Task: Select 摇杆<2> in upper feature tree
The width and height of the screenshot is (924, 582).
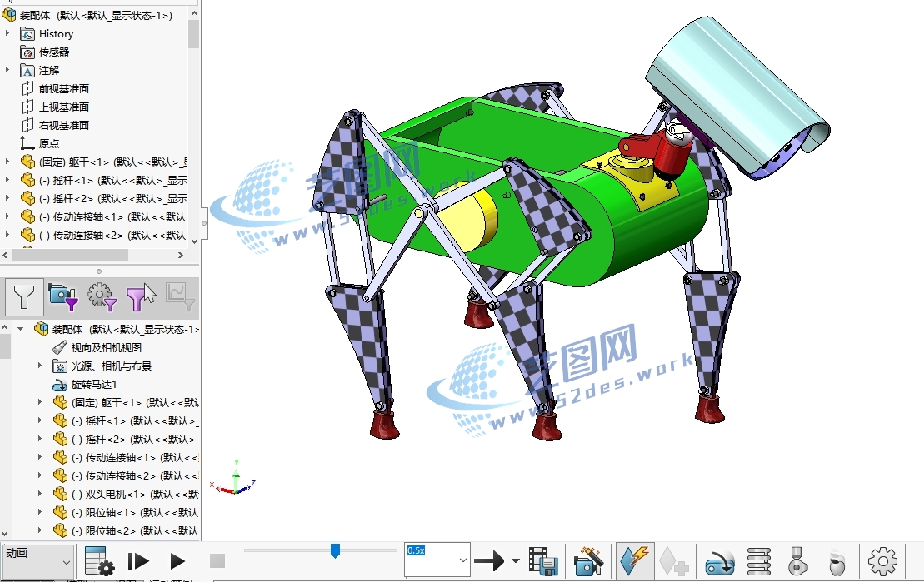Action: click(x=112, y=198)
